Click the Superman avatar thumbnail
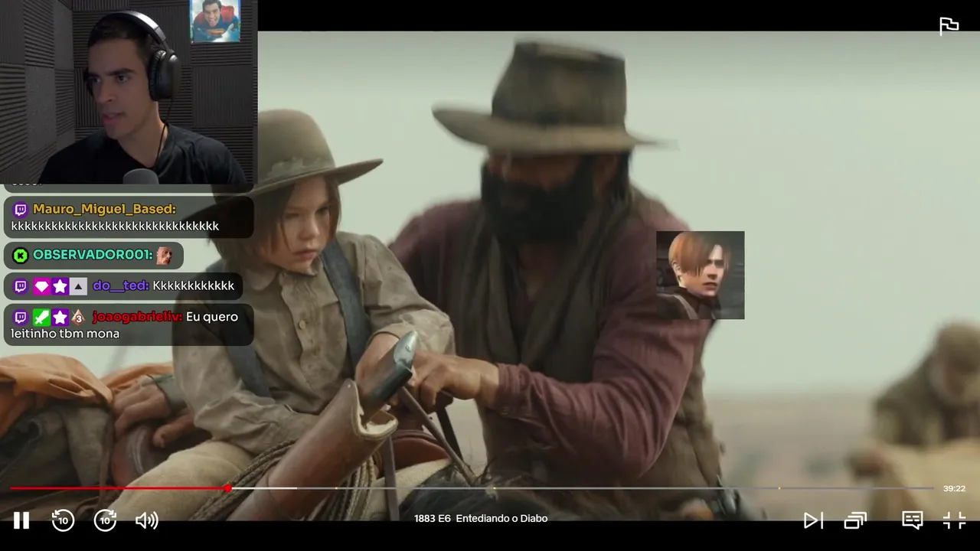 click(215, 21)
